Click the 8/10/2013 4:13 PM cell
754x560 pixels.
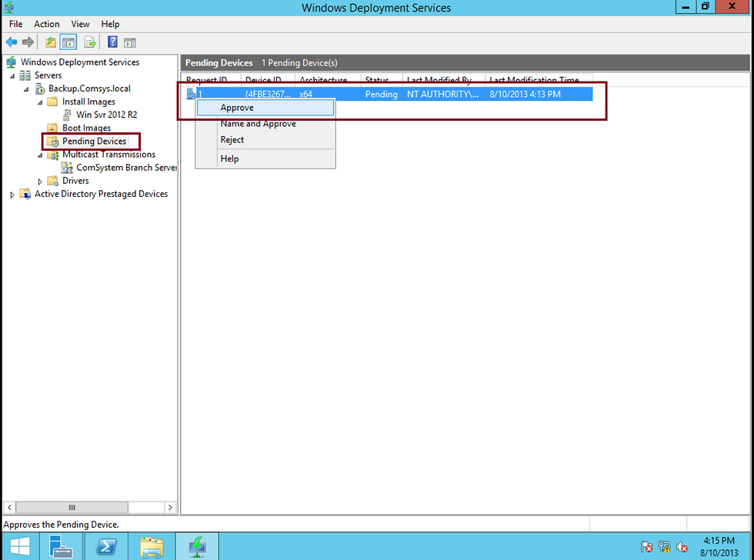pos(525,94)
